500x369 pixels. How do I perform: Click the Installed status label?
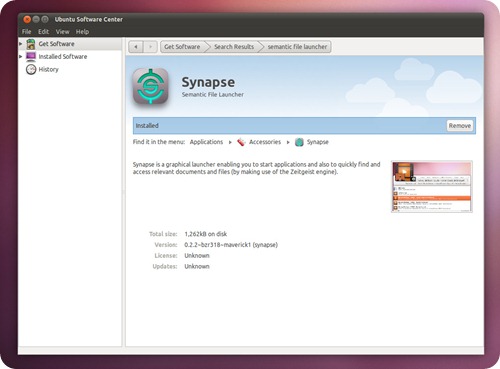pyautogui.click(x=147, y=126)
